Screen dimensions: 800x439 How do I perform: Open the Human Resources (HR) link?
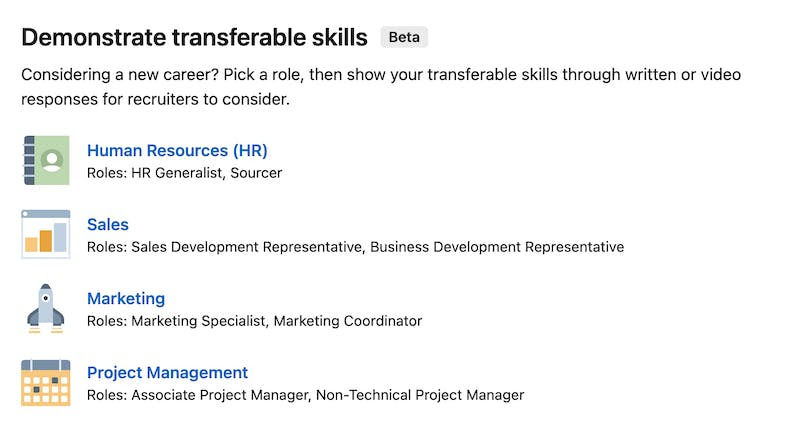tap(177, 151)
